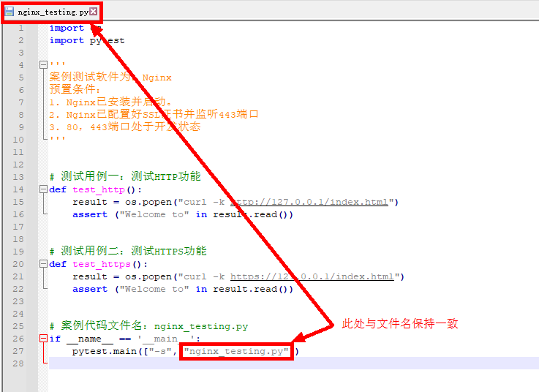Click 'assert' keyword on line 22
This screenshot has height=392, width=539.
pyautogui.click(x=90, y=289)
